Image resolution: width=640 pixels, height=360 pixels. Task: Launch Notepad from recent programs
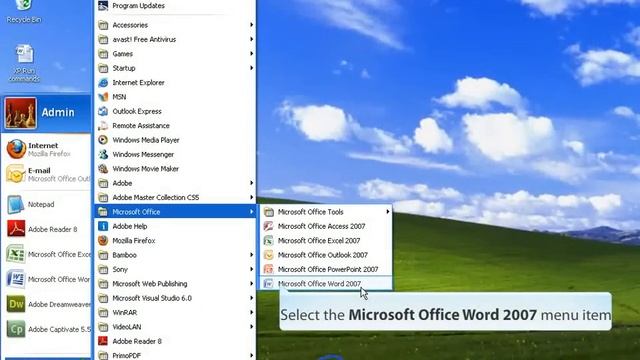pos(47,204)
